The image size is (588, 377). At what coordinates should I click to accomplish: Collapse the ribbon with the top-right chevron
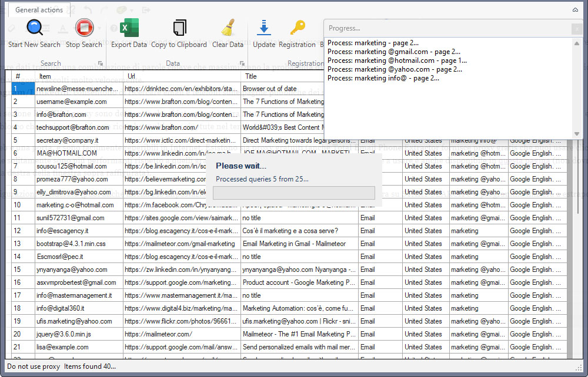click(575, 10)
